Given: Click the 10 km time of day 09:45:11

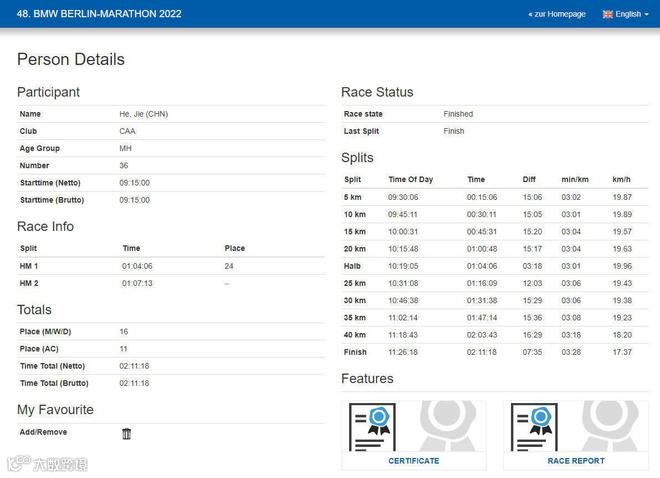Looking at the screenshot, I should click(x=402, y=214).
